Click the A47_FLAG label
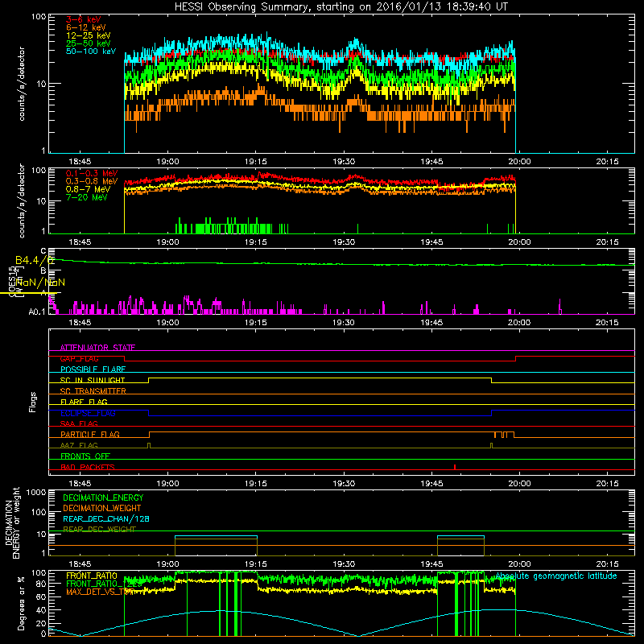 [x=79, y=445]
